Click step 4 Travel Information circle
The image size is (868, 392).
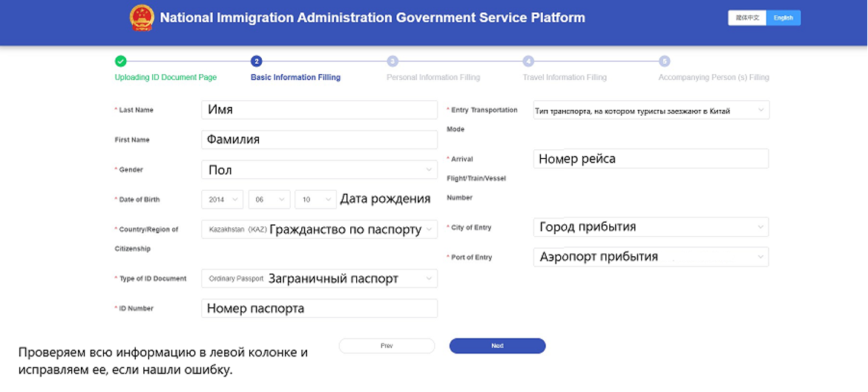528,61
